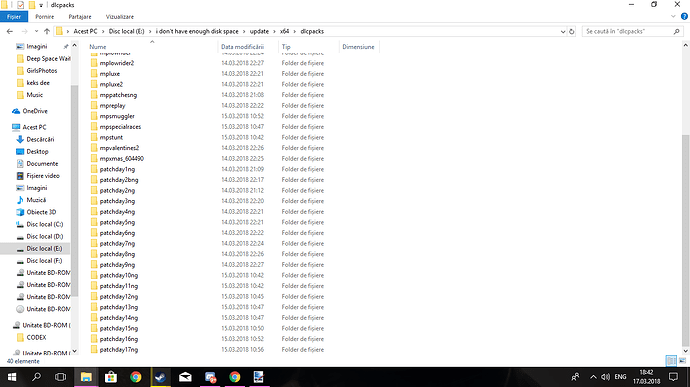This screenshot has height=387, width=690.
Task: Expand the ribbon with chevron arrow
Action: 673,17
